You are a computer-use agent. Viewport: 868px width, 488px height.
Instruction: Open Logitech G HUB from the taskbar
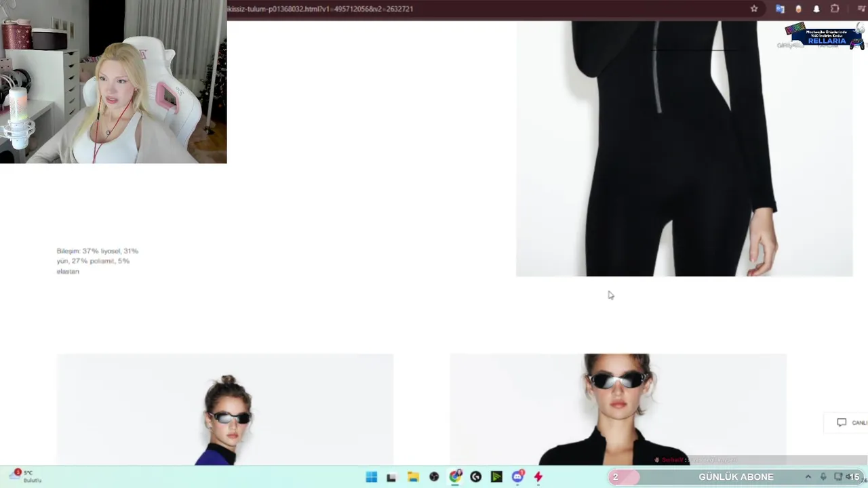[x=475, y=477]
